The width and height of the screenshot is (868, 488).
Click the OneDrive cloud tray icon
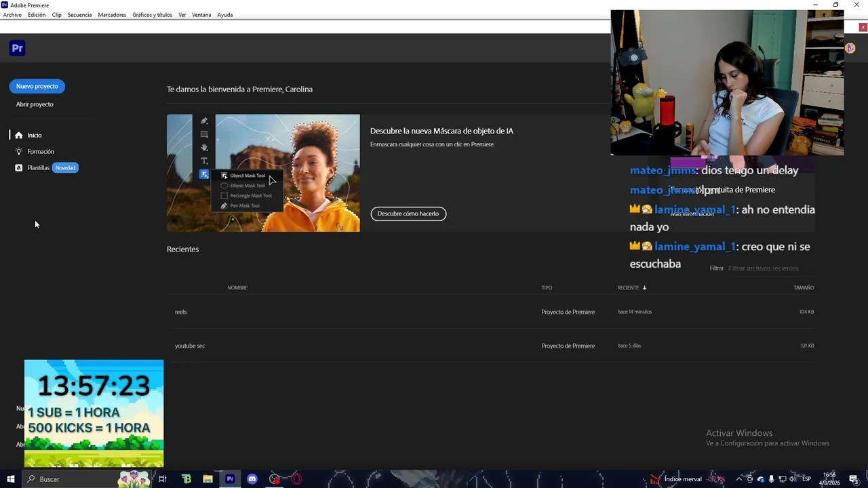tap(760, 479)
